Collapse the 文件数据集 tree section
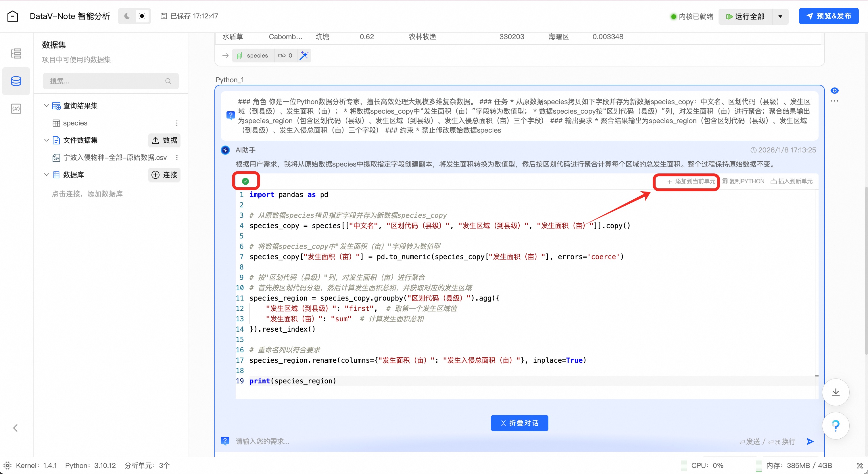868x474 pixels. tap(47, 140)
